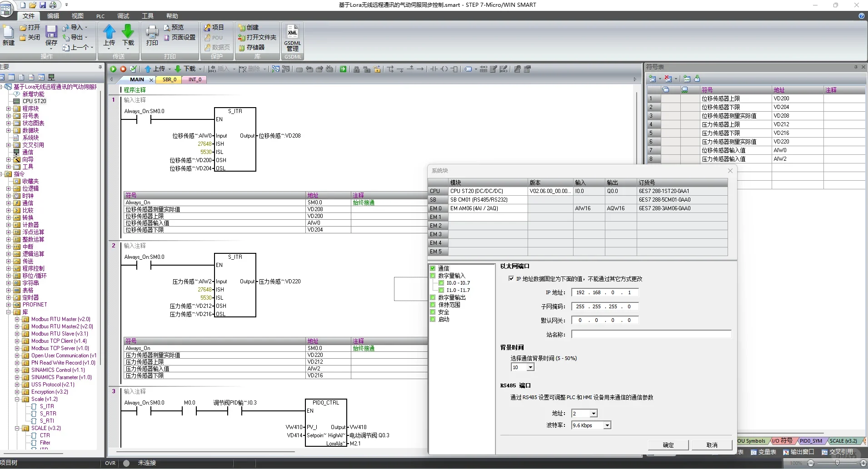The image size is (868, 469).
Task: Click the 存储器 library memory icon
Action: tap(242, 47)
